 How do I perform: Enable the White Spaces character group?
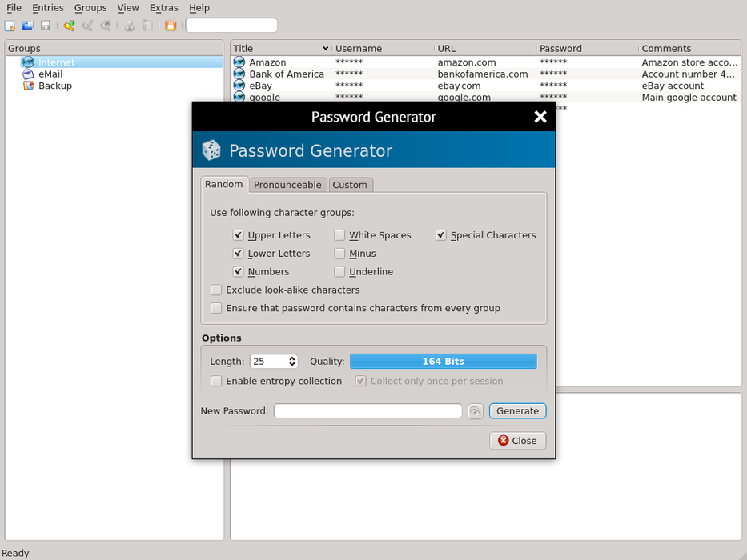coord(340,235)
